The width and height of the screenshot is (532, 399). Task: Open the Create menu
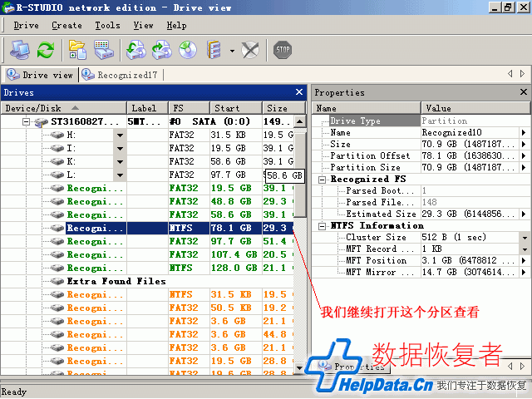(66, 26)
